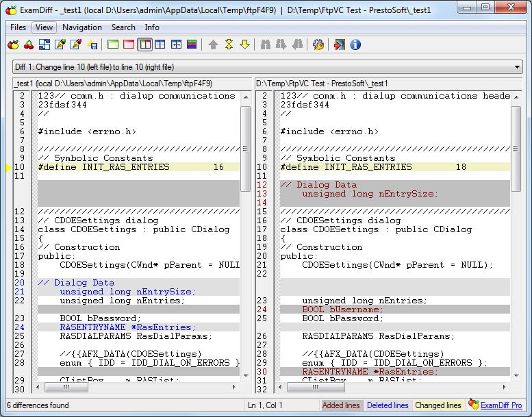Click red '// Dialog Data' in right pane
The height and width of the screenshot is (417, 532).
click(318, 185)
